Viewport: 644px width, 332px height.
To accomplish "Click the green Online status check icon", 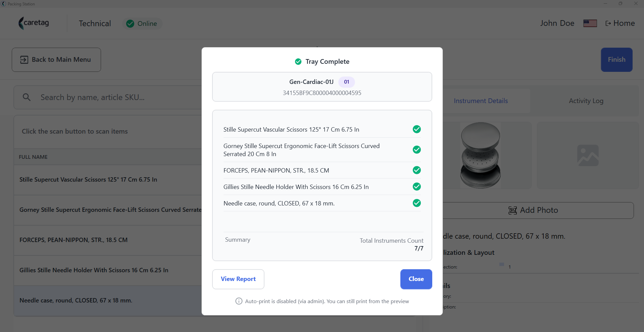I will [130, 23].
